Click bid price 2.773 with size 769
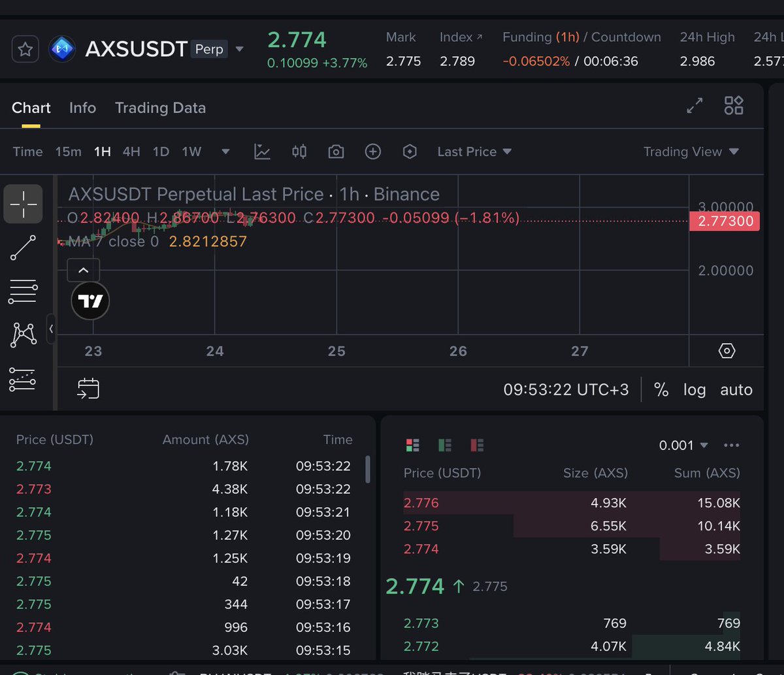784x675 pixels. pyautogui.click(x=421, y=623)
